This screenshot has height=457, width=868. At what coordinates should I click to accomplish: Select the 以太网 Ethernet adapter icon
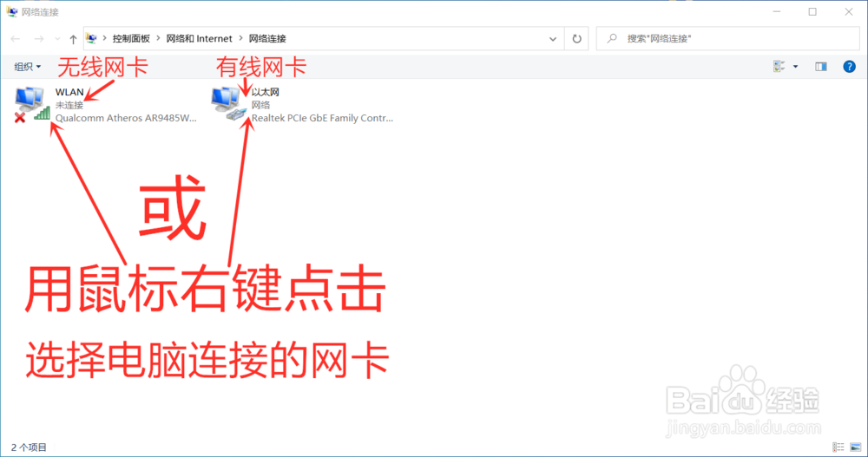(x=228, y=104)
